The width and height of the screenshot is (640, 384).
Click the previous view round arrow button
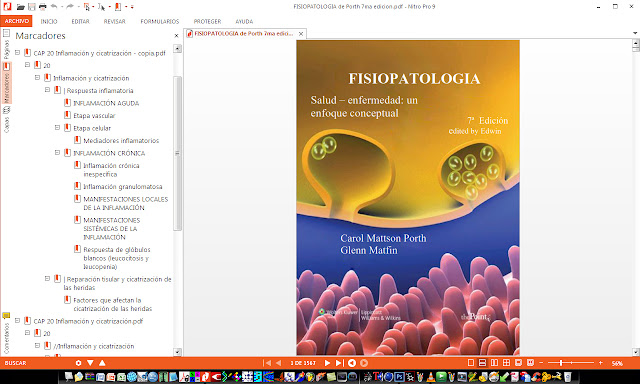point(352,363)
